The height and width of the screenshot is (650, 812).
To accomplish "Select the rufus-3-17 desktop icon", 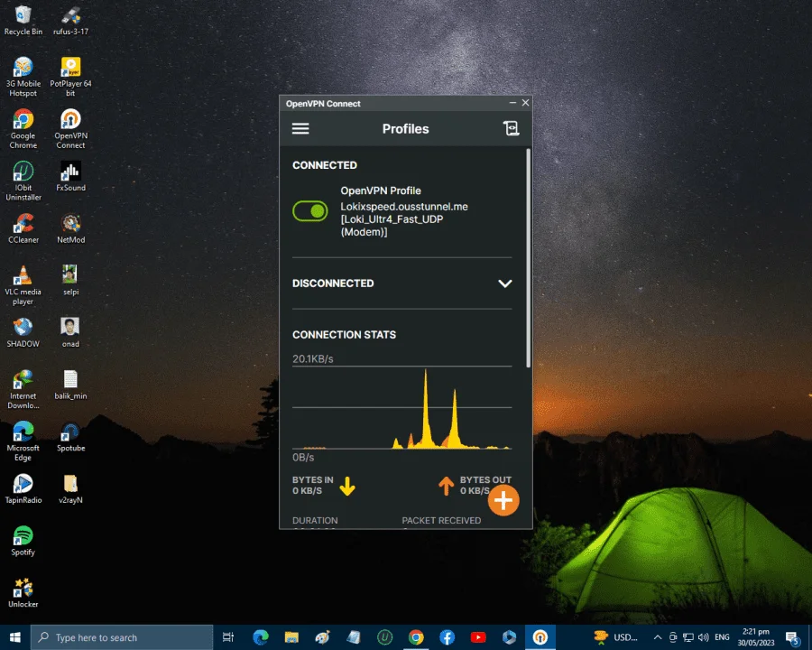I will tap(71, 20).
